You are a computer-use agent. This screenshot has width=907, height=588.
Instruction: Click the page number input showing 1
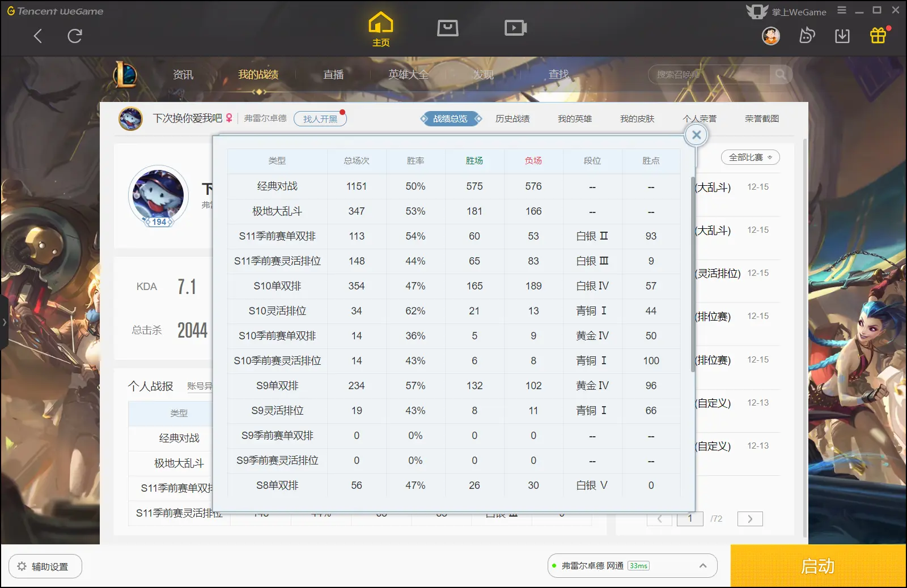pyautogui.click(x=690, y=519)
